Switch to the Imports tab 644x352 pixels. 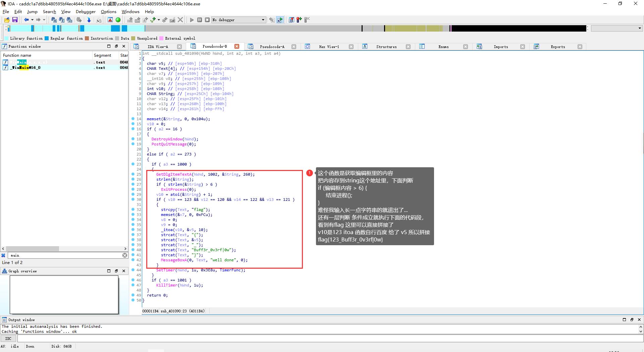click(x=501, y=47)
